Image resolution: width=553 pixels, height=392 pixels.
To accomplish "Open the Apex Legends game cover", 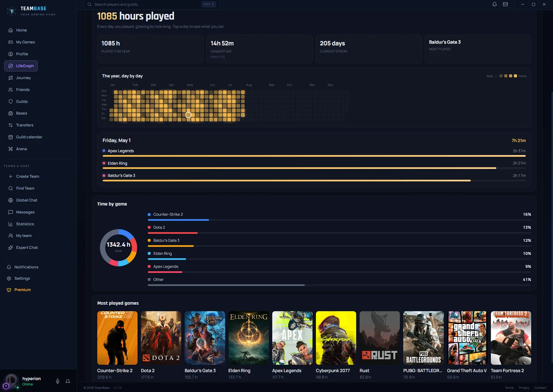I will 292,338.
